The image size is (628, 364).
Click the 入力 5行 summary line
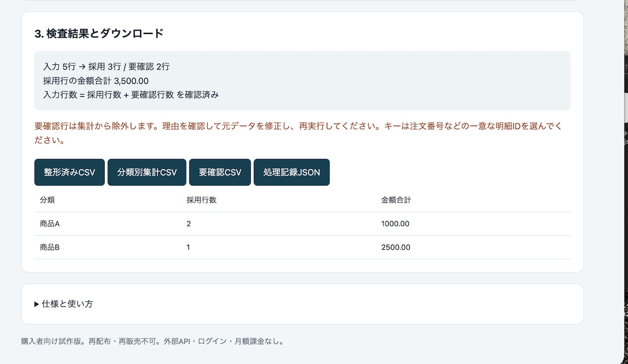click(x=107, y=66)
